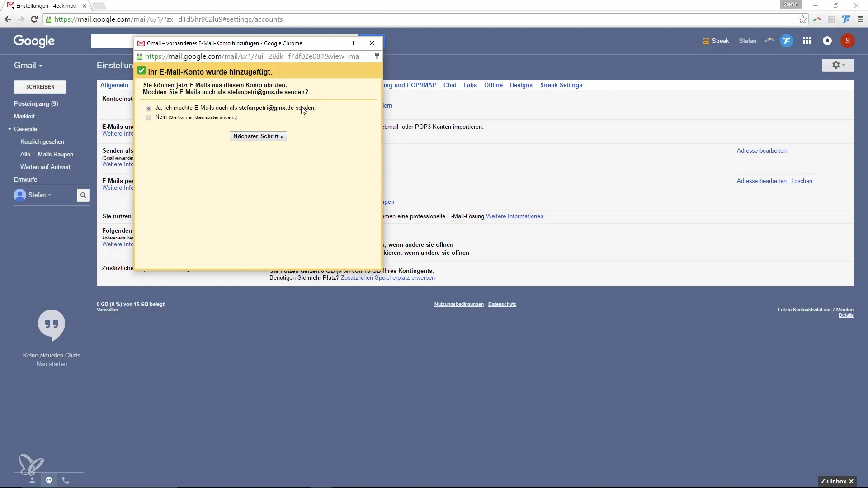Open the contacts person icon at bottom

[32, 480]
